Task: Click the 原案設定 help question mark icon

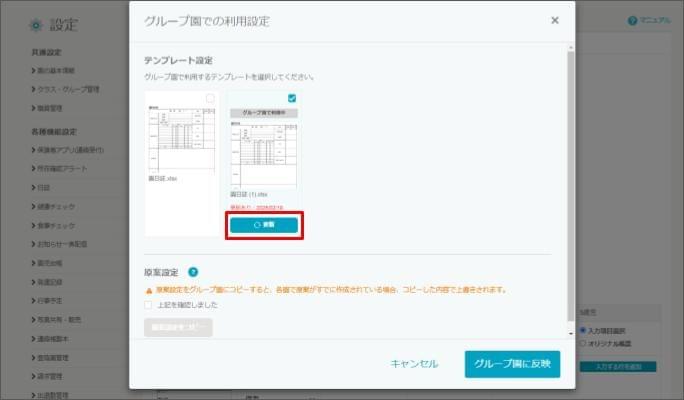Action: tap(193, 272)
